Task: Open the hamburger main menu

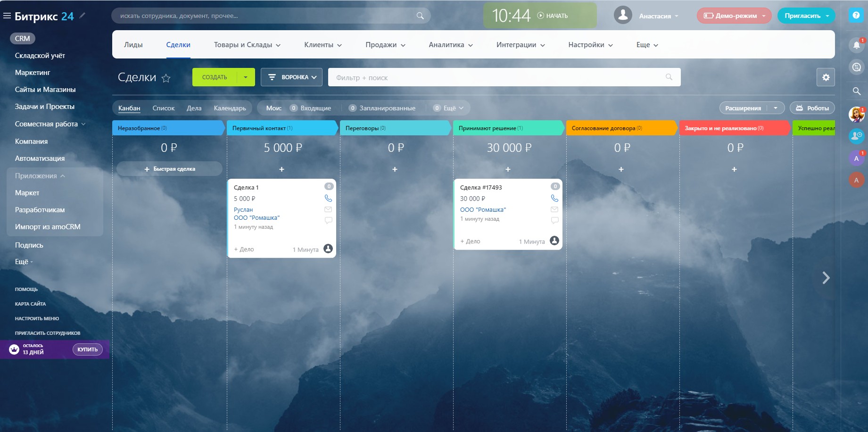Action: [x=7, y=16]
